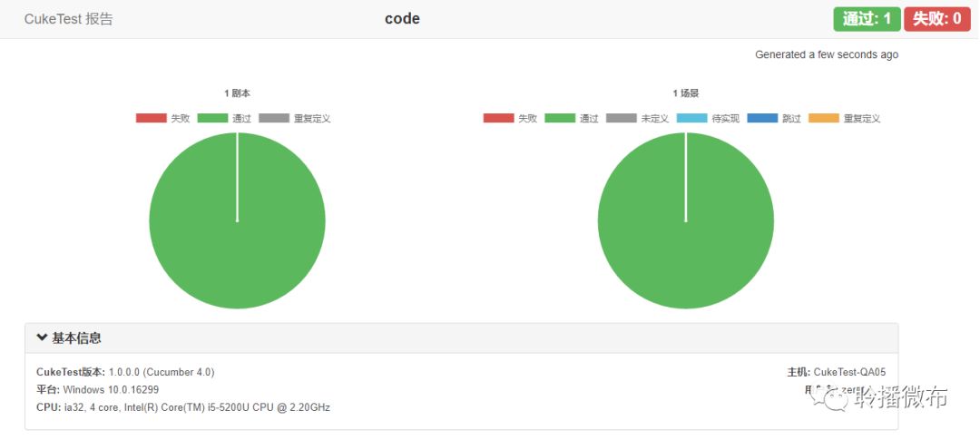
Task: Toggle 重复定义 legend in 剧本 chart
Action: pyautogui.click(x=295, y=118)
